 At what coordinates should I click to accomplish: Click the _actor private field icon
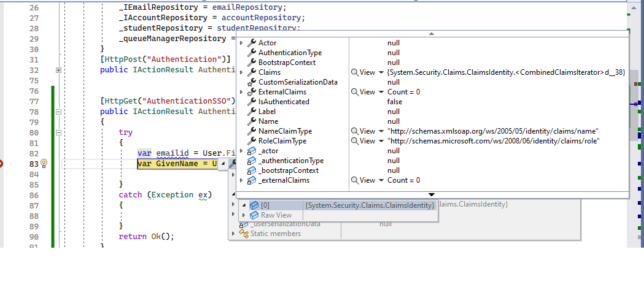[251, 151]
